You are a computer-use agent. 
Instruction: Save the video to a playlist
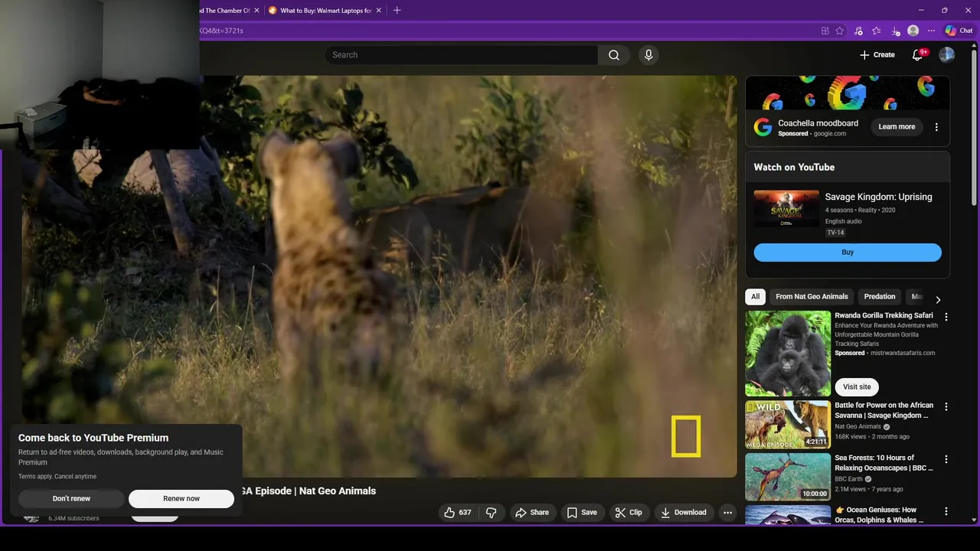pyautogui.click(x=582, y=513)
